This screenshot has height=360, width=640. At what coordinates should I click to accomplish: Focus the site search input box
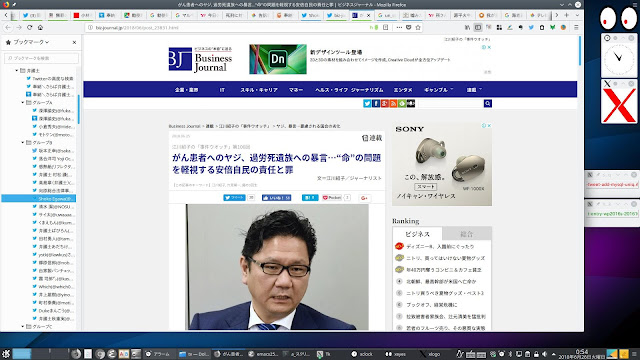450,103
